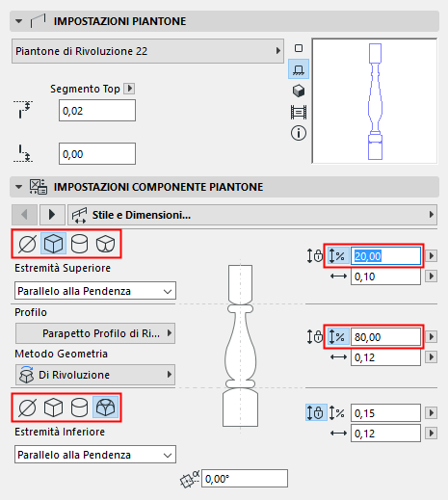Toggle the percentage height mode for the profile
Image resolution: width=448 pixels, height=500 pixels.
[x=337, y=337]
